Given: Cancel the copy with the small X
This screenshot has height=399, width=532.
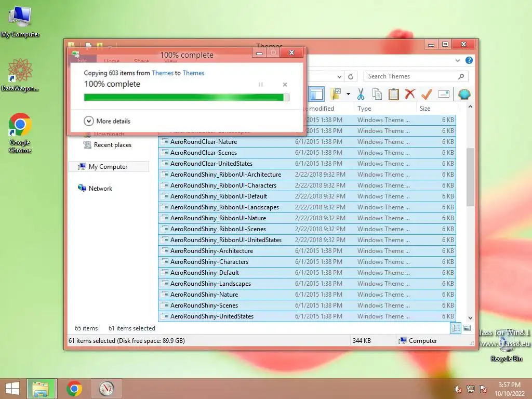Looking at the screenshot, I should [285, 85].
